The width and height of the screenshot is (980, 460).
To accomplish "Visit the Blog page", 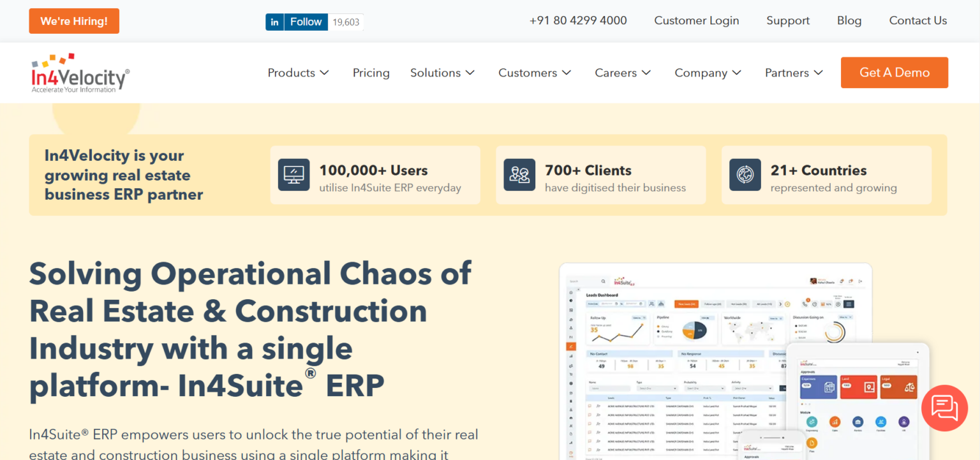I will (849, 20).
